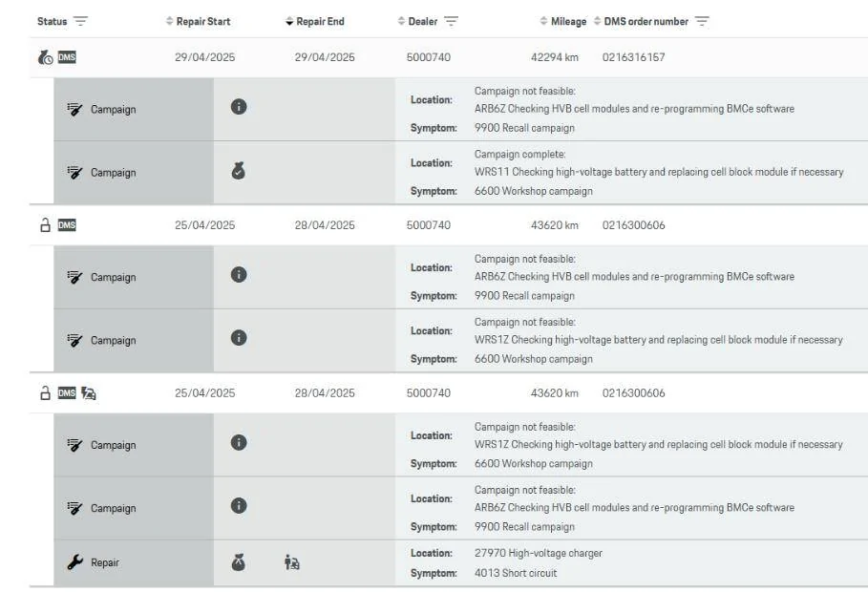The image size is (868, 592).
Task: Click info icon for first ARB6Z campaign
Action: pos(239,107)
